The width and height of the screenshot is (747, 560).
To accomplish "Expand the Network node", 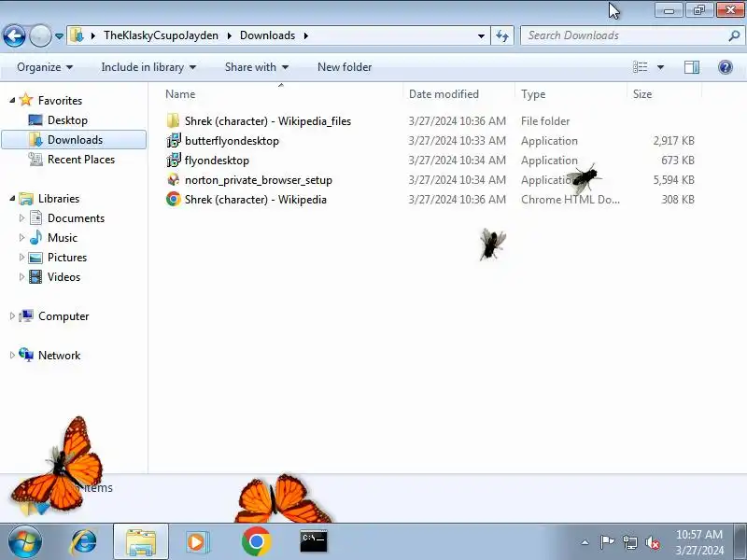I will tap(12, 356).
